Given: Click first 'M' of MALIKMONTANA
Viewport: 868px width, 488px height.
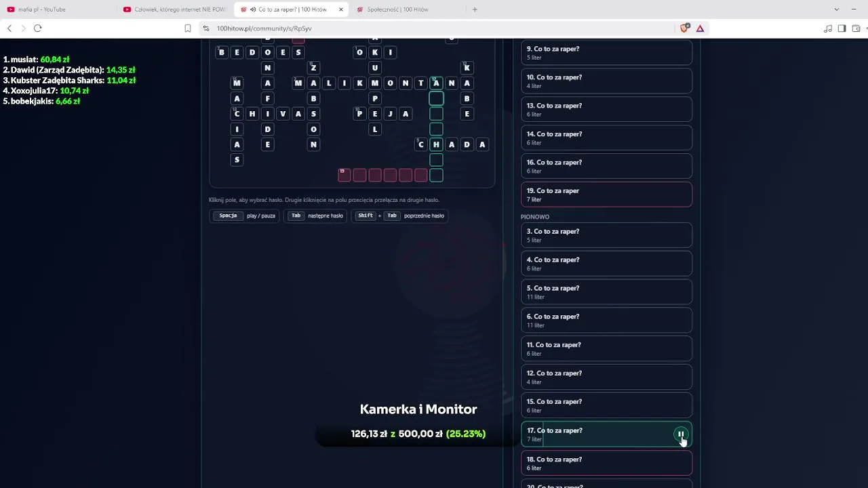Looking at the screenshot, I should pyautogui.click(x=298, y=83).
